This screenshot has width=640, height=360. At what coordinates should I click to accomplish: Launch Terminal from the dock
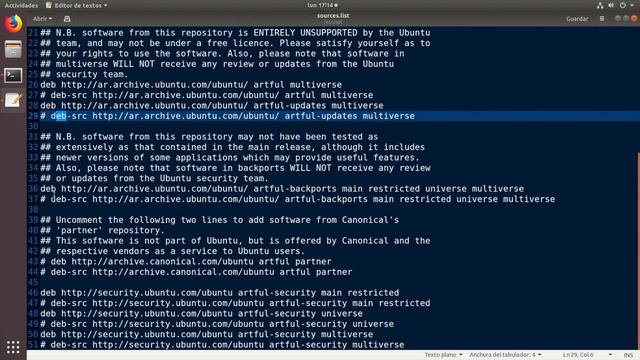pos(13,76)
